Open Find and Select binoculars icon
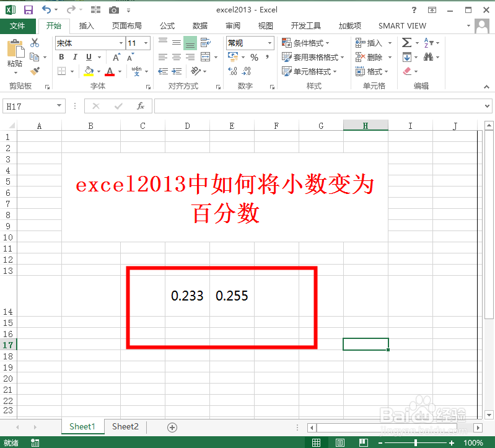Image resolution: width=495 pixels, height=448 pixels. coord(428,57)
